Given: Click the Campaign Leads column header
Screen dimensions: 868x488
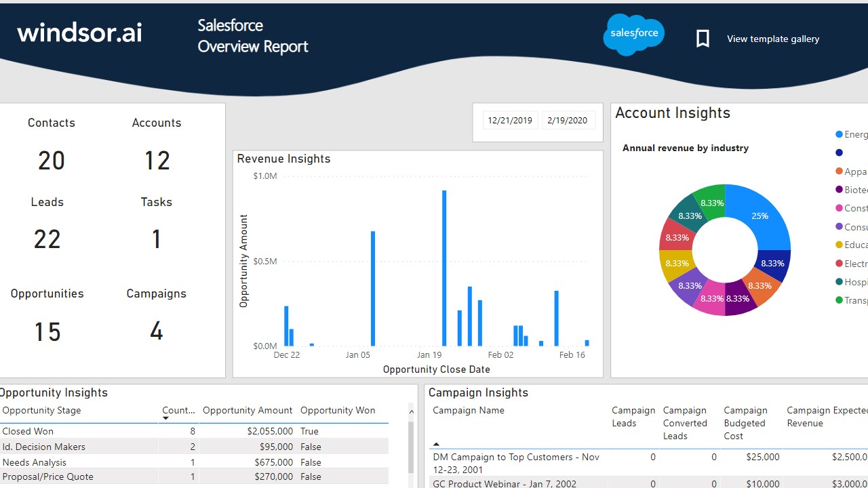Looking at the screenshot, I should [633, 417].
